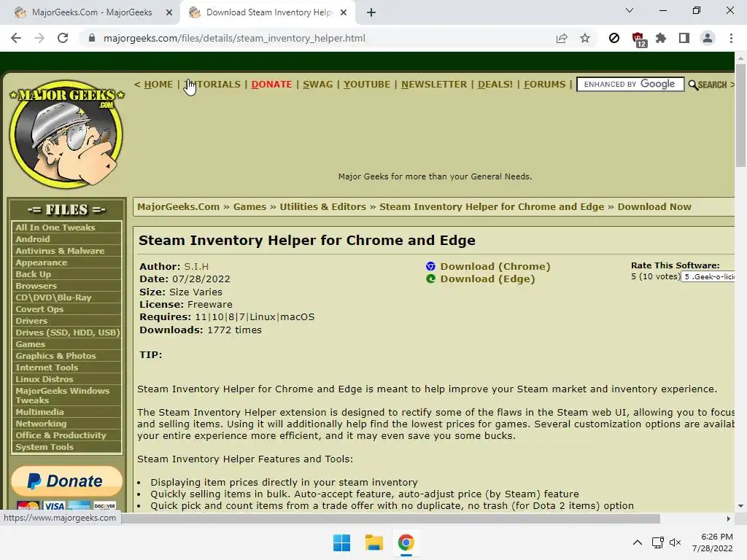Open the blocker extension circle-slash icon
The image size is (747, 560).
[x=614, y=38]
